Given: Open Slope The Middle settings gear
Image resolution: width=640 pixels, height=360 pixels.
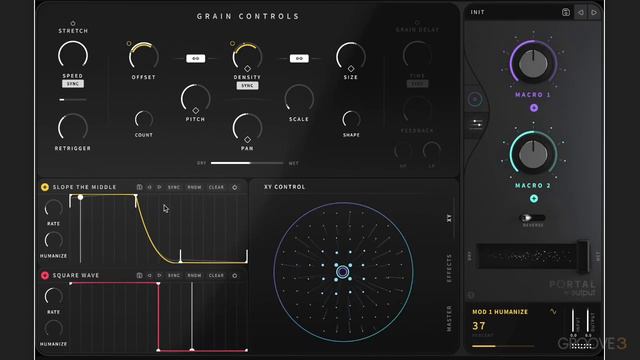Looking at the screenshot, I should (235, 187).
